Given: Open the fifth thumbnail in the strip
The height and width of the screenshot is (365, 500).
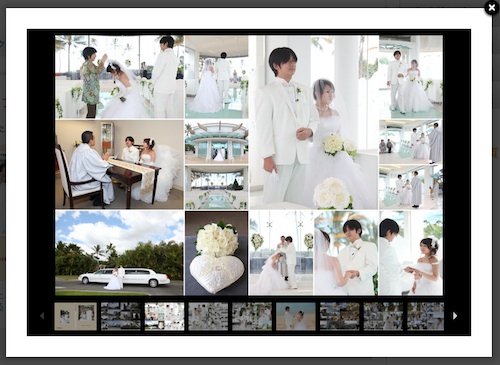Looking at the screenshot, I should click(x=252, y=316).
